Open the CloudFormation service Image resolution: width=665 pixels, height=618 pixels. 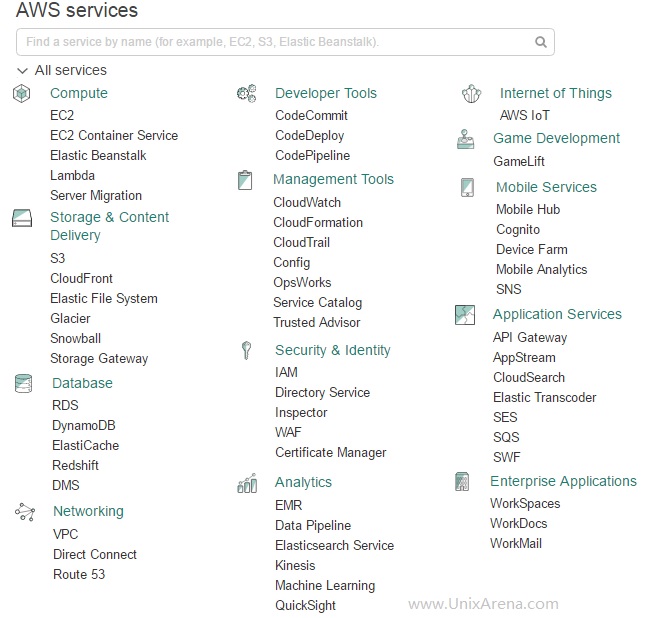pos(318,223)
